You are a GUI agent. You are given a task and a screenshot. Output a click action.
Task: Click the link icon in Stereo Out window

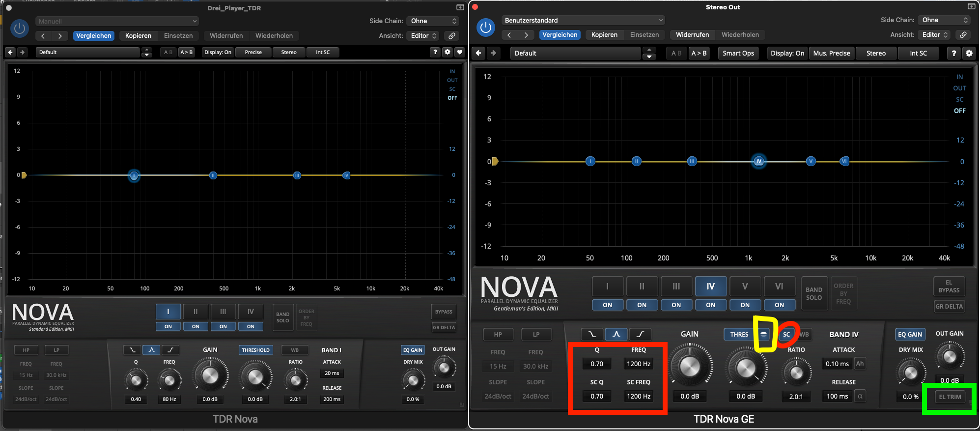(963, 35)
